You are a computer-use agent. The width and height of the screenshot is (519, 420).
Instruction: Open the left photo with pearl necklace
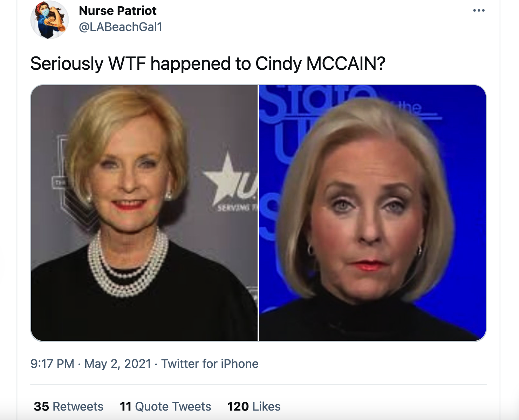coord(144,213)
